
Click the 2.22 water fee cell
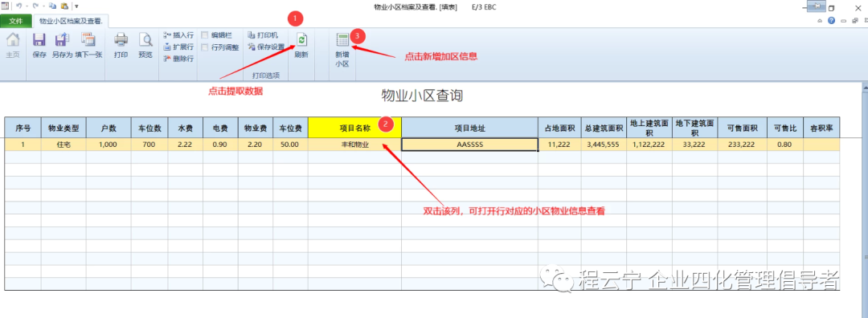[186, 145]
